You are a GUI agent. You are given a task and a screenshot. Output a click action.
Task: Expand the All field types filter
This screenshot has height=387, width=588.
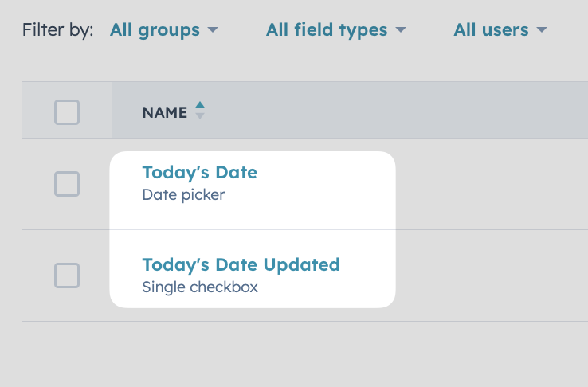335,30
